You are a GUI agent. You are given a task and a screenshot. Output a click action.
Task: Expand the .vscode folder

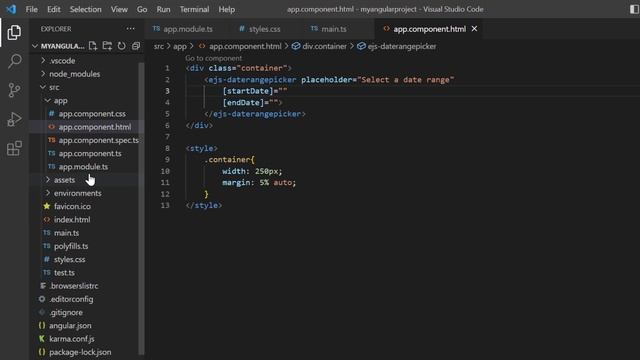(62, 60)
